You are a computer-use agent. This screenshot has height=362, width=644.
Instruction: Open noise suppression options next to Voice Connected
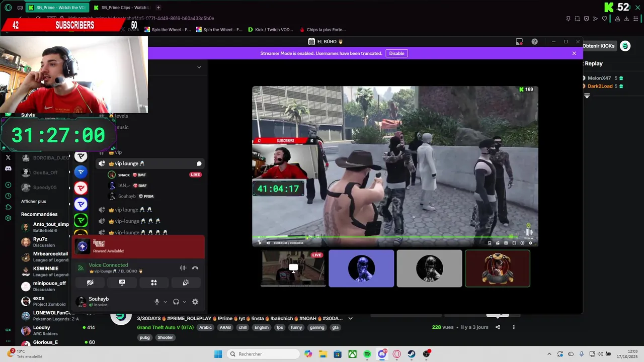183,268
